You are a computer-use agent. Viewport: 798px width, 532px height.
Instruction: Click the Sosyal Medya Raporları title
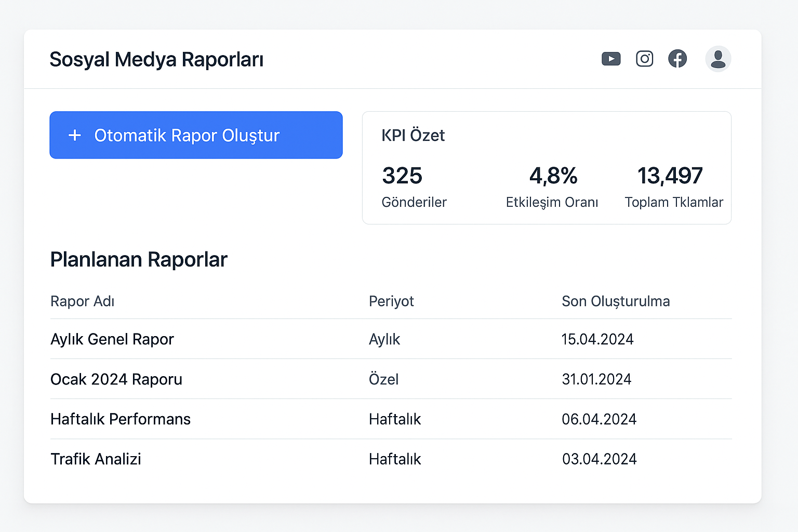coord(156,60)
